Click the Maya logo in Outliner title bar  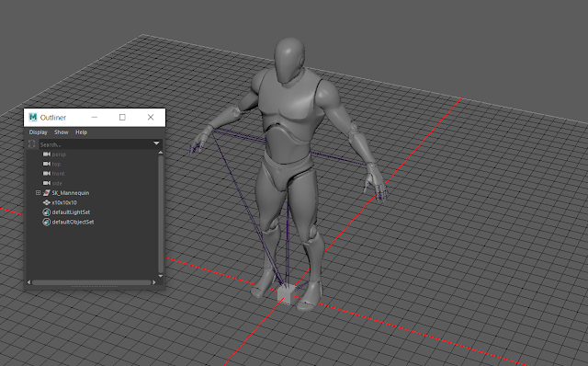tap(33, 118)
